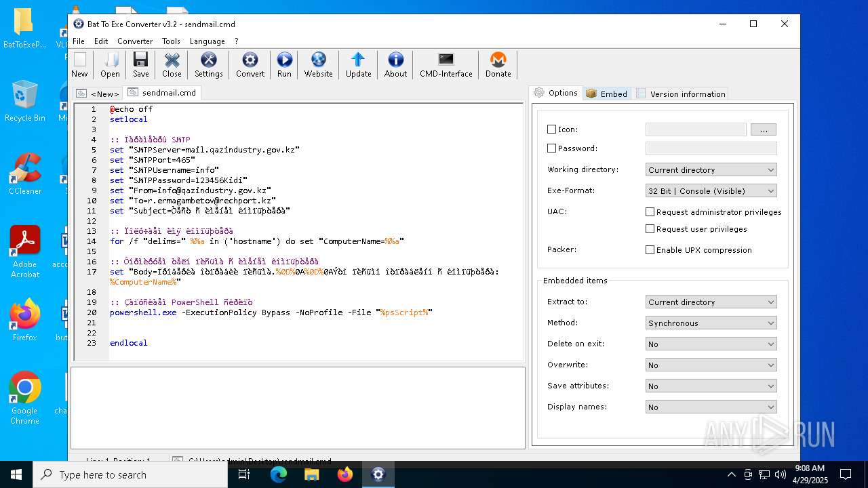Open a file with the Open toolbar icon
This screenshot has height=488, width=868.
(x=110, y=65)
